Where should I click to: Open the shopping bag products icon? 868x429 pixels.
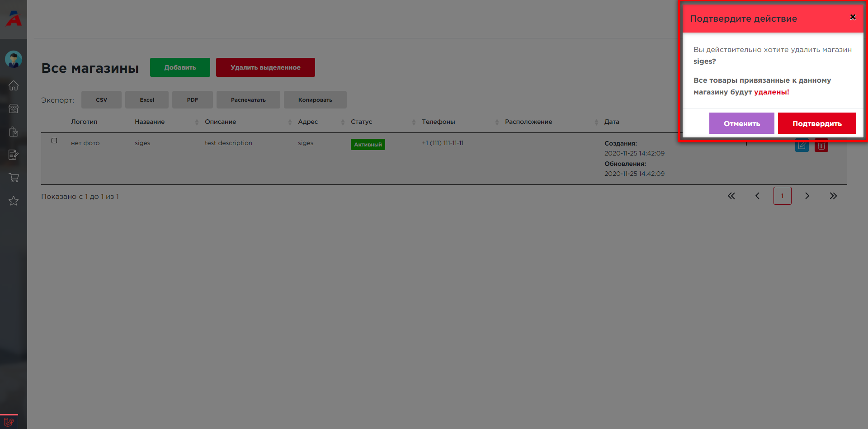click(14, 132)
